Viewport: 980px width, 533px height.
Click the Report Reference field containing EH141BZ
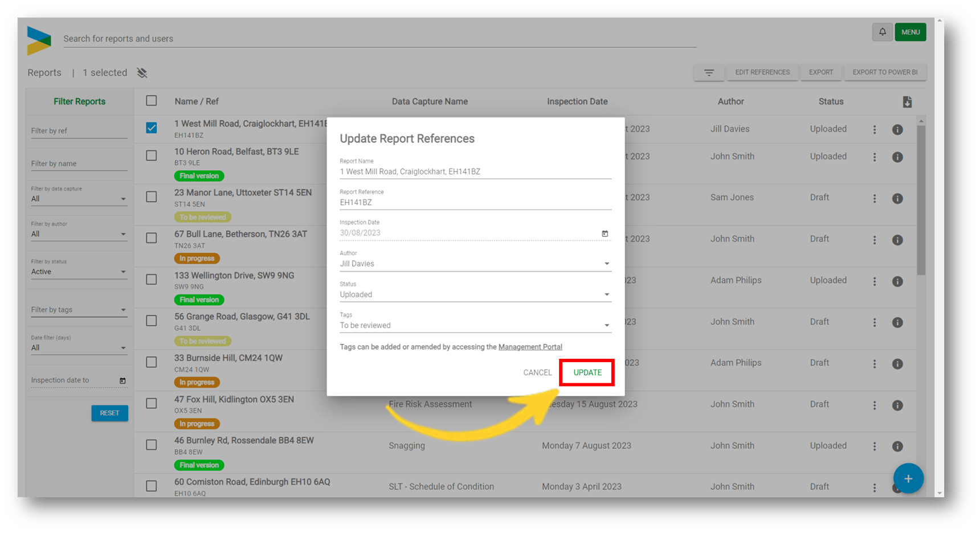(x=475, y=202)
